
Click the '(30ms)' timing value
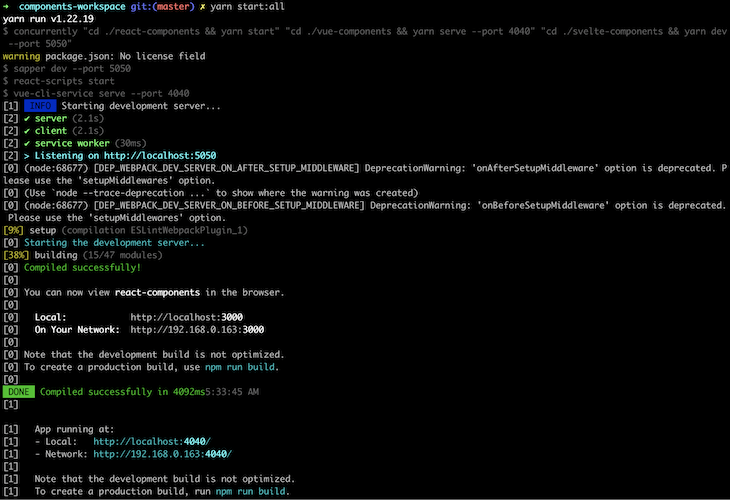130,143
